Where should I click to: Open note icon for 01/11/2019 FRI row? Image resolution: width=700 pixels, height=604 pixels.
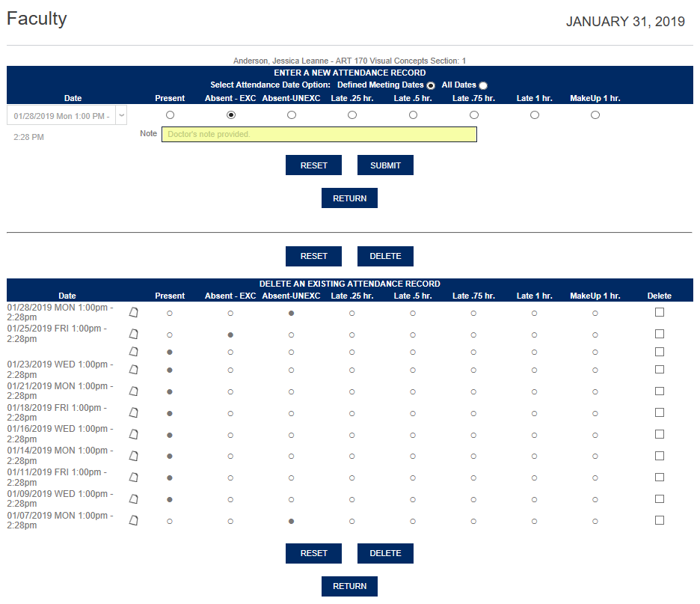[x=133, y=477]
